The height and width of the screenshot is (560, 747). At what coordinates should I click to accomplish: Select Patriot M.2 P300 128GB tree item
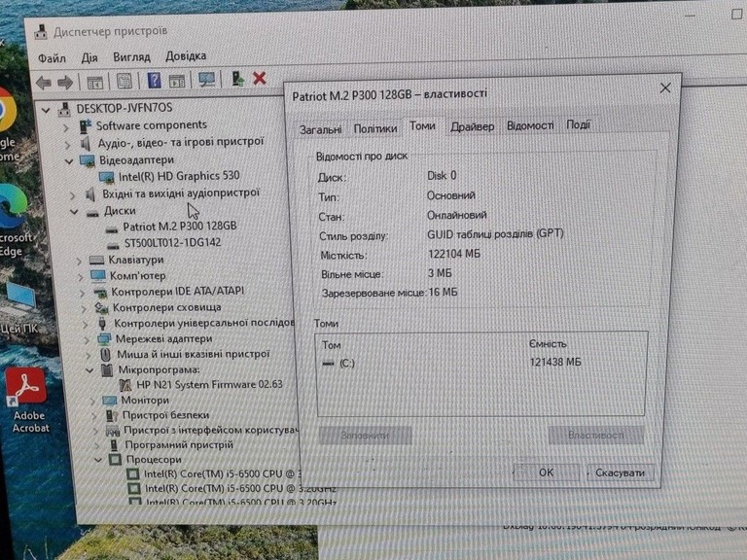(x=180, y=227)
